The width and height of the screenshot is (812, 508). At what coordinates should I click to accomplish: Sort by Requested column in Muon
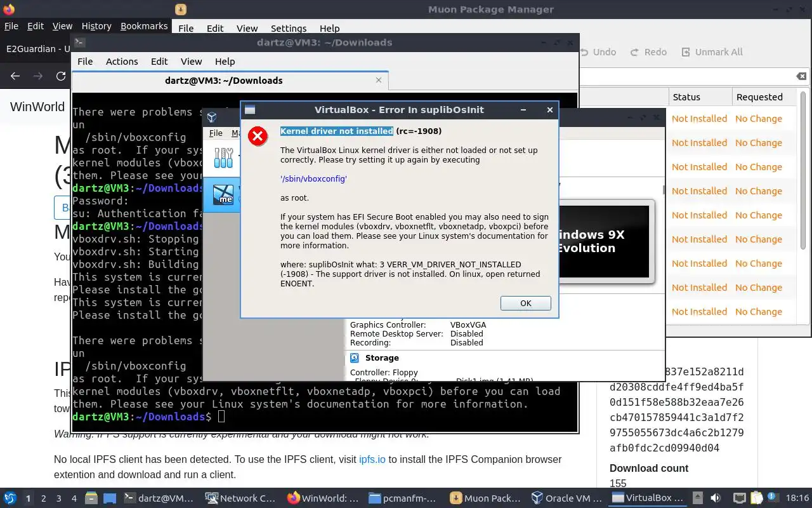click(x=763, y=97)
